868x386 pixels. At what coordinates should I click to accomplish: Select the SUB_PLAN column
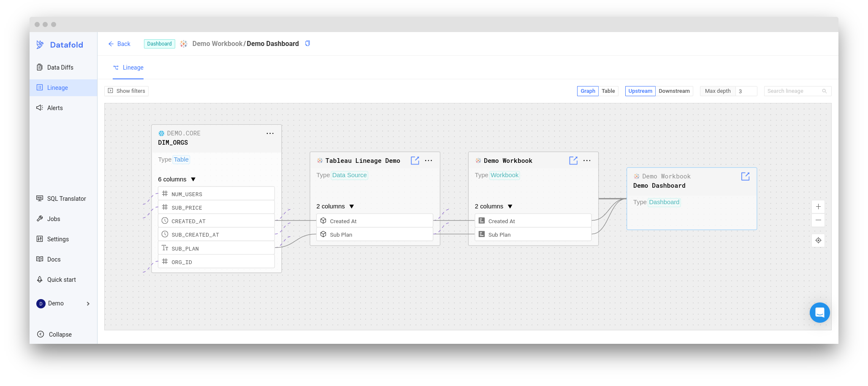tap(216, 248)
